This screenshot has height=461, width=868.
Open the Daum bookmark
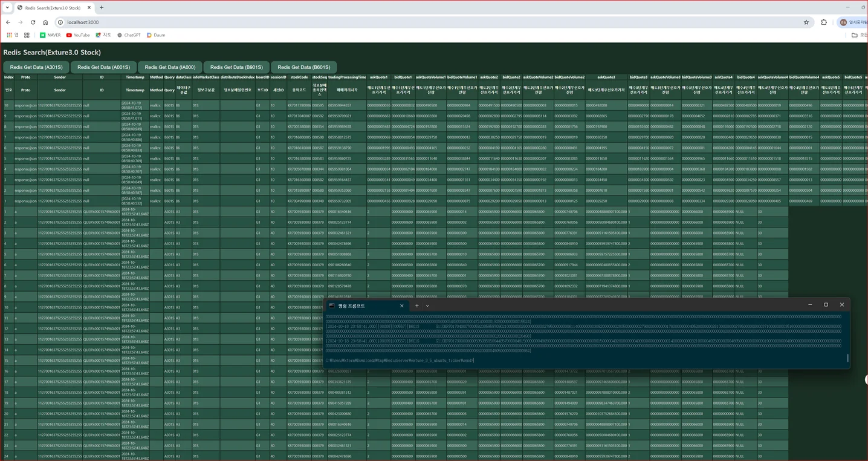point(156,35)
